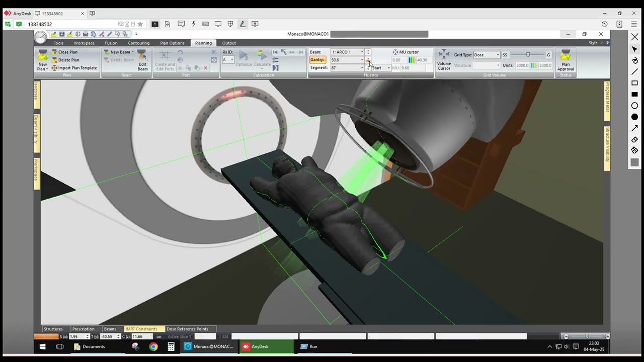Adjust the SS to G grid slider

(x=528, y=55)
